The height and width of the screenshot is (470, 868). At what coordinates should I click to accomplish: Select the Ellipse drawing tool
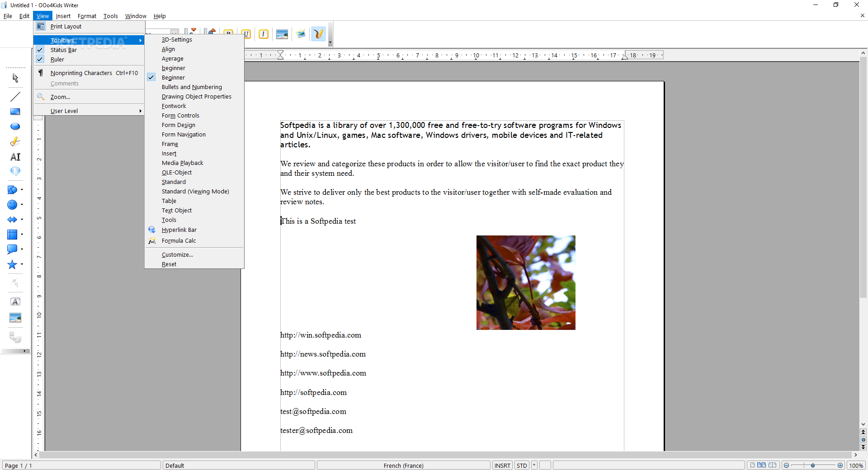click(x=15, y=127)
